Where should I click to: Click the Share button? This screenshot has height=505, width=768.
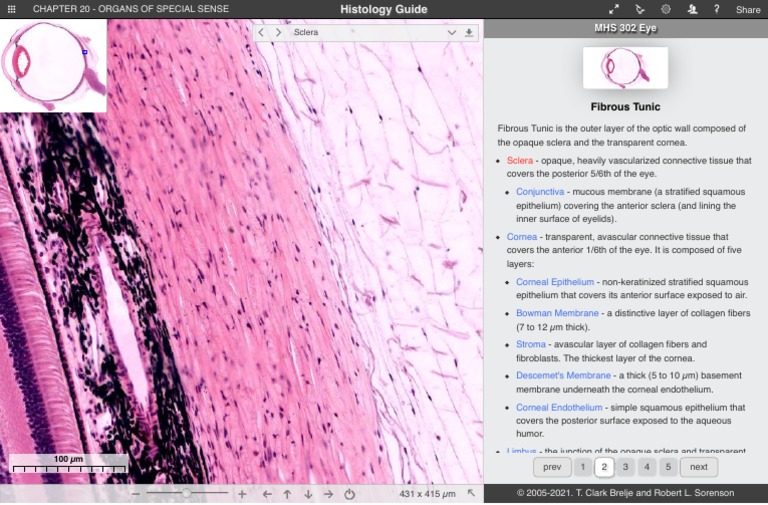point(748,10)
